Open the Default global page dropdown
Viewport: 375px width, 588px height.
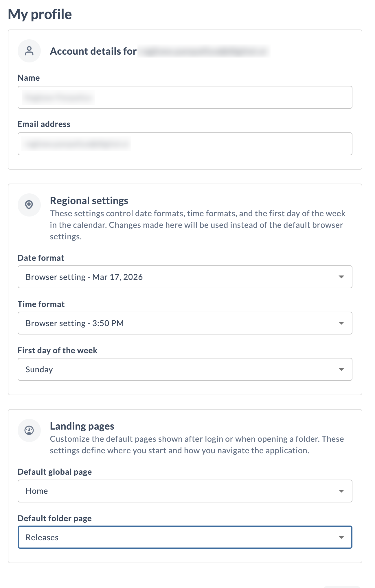185,491
